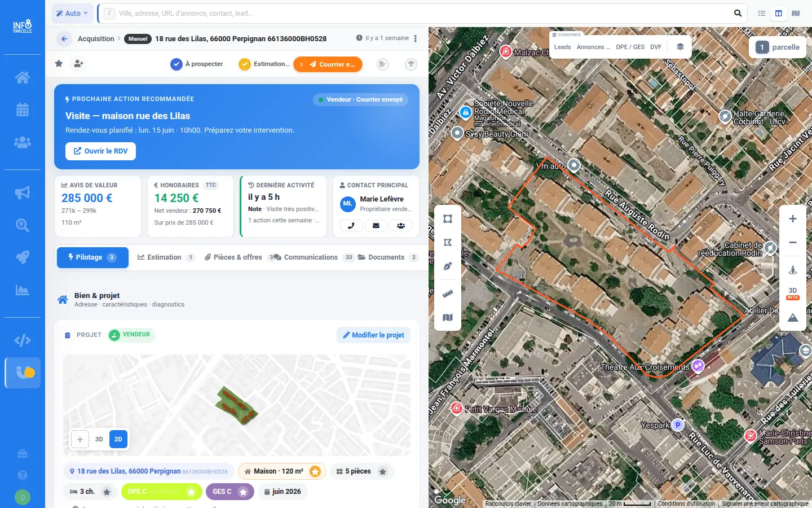Switch the project preview to 3D
812x508 pixels.
(99, 439)
